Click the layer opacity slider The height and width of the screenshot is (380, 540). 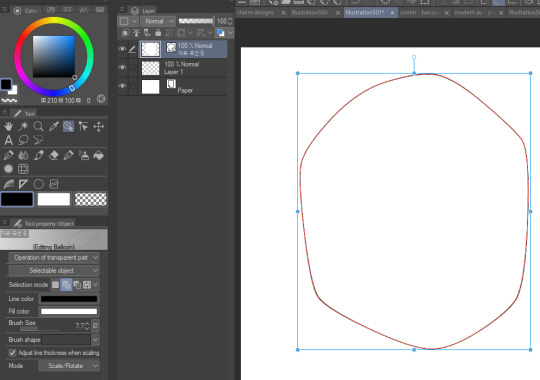[x=196, y=21]
